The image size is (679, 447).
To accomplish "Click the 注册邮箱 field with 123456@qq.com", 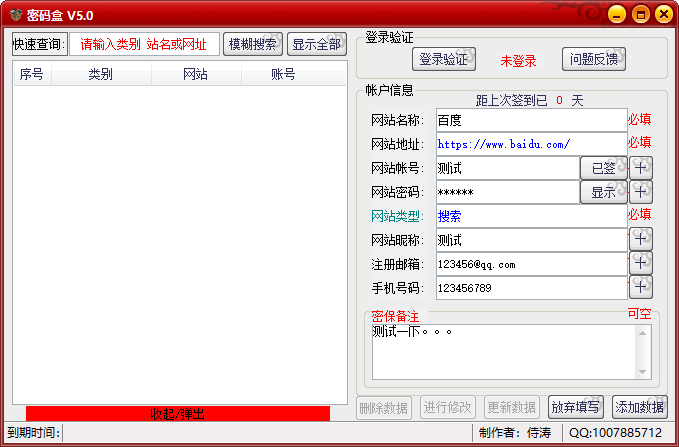I will click(x=532, y=263).
